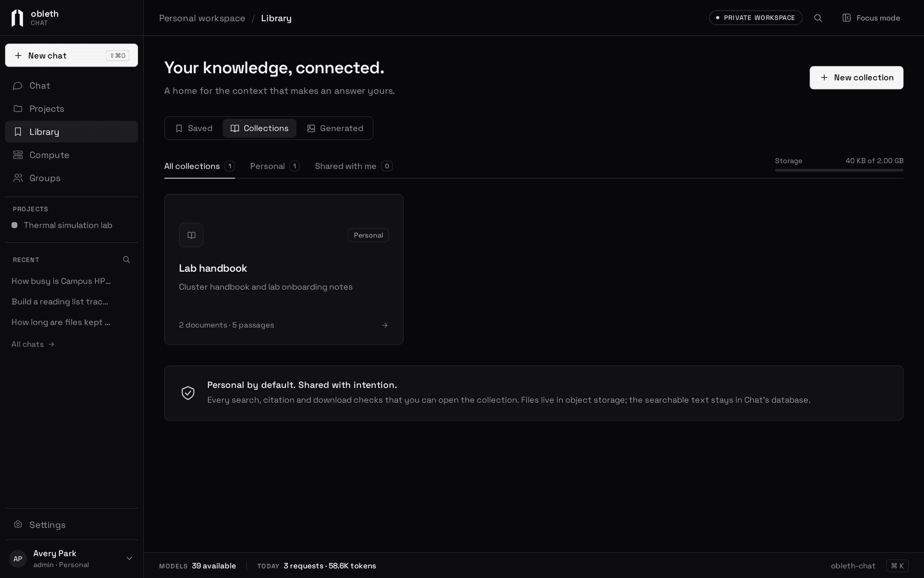
Task: Switch to the Saved tab
Action: pyautogui.click(x=194, y=128)
